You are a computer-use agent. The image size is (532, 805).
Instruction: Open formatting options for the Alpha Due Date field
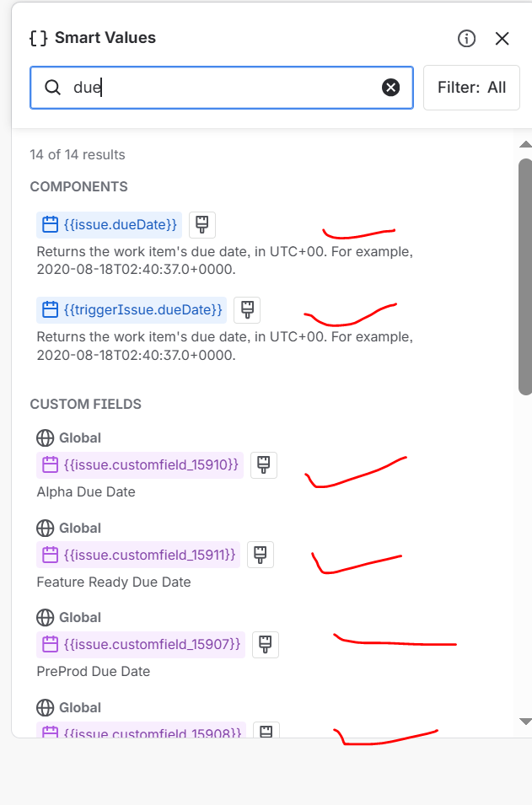[264, 464]
